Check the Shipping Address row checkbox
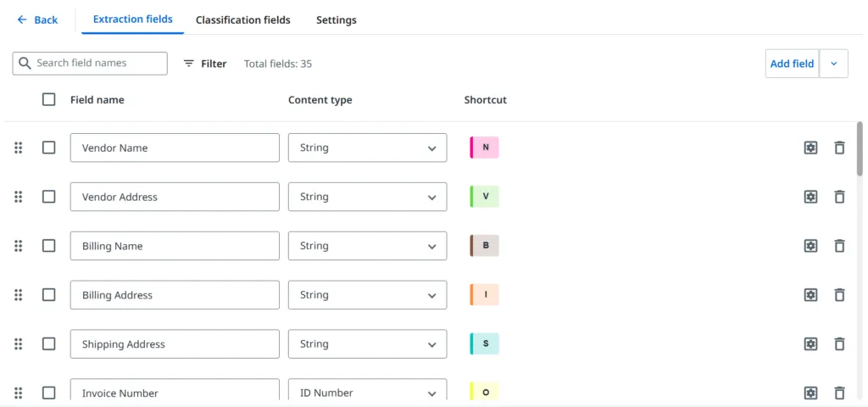868x407 pixels. pos(48,344)
